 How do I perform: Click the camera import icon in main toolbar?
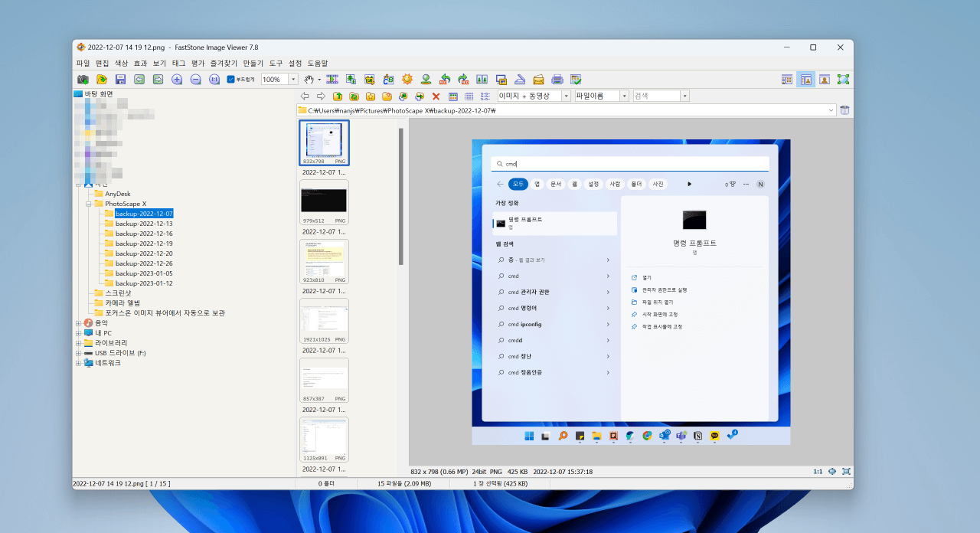click(x=83, y=79)
